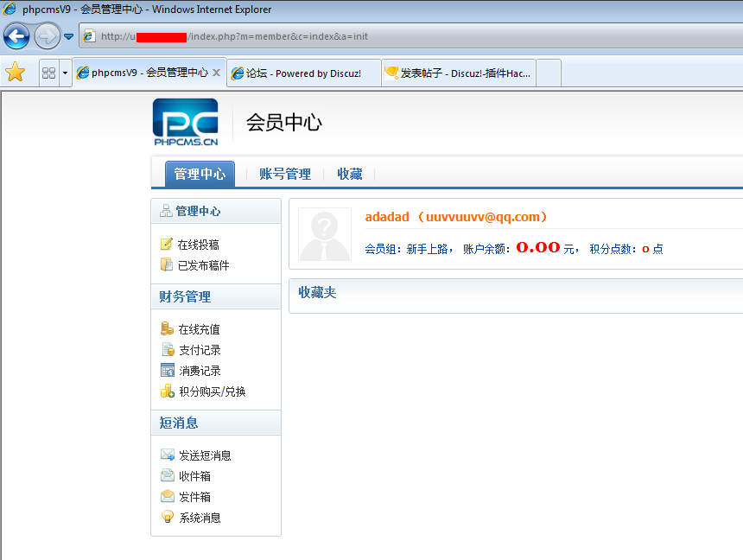This screenshot has width=743, height=560.
Task: Click the page icon in address bar
Action: pyautogui.click(x=89, y=36)
